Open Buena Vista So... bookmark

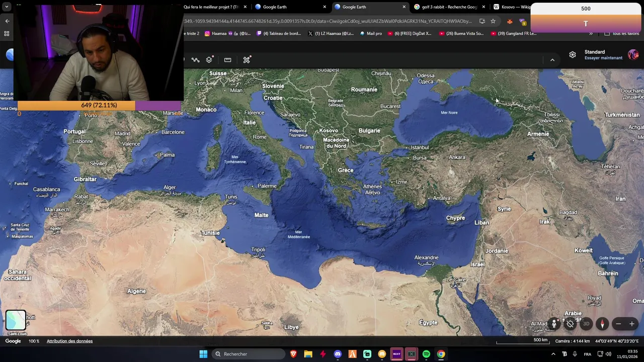coord(461,34)
